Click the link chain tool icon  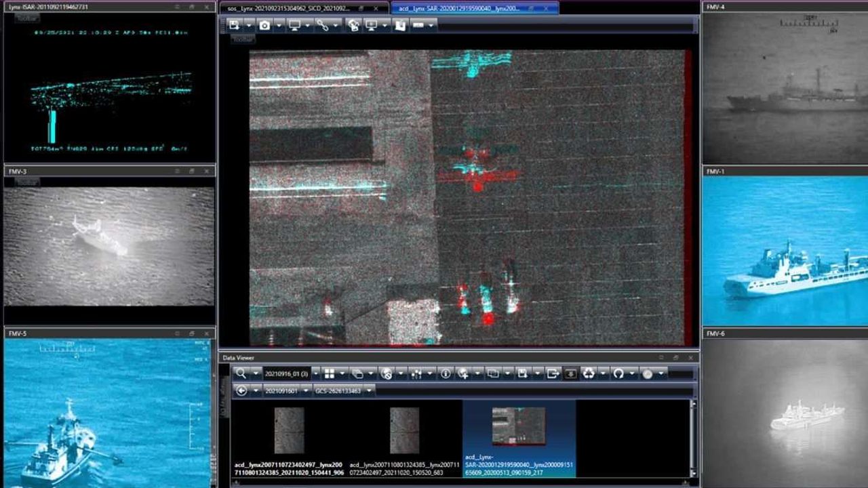coord(322,25)
